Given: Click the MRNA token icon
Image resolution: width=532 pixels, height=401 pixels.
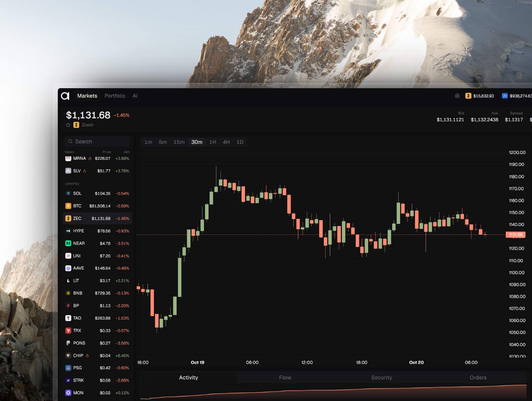Looking at the screenshot, I should [68, 158].
